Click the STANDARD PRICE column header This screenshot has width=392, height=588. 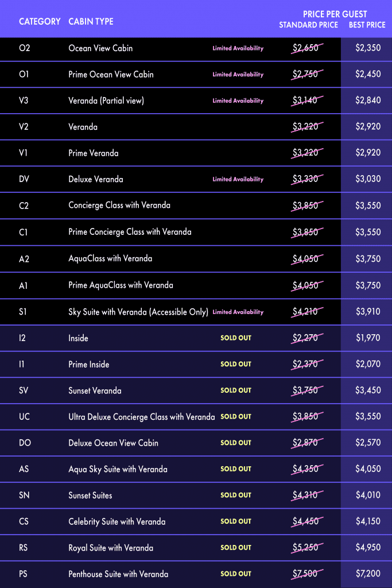click(308, 25)
